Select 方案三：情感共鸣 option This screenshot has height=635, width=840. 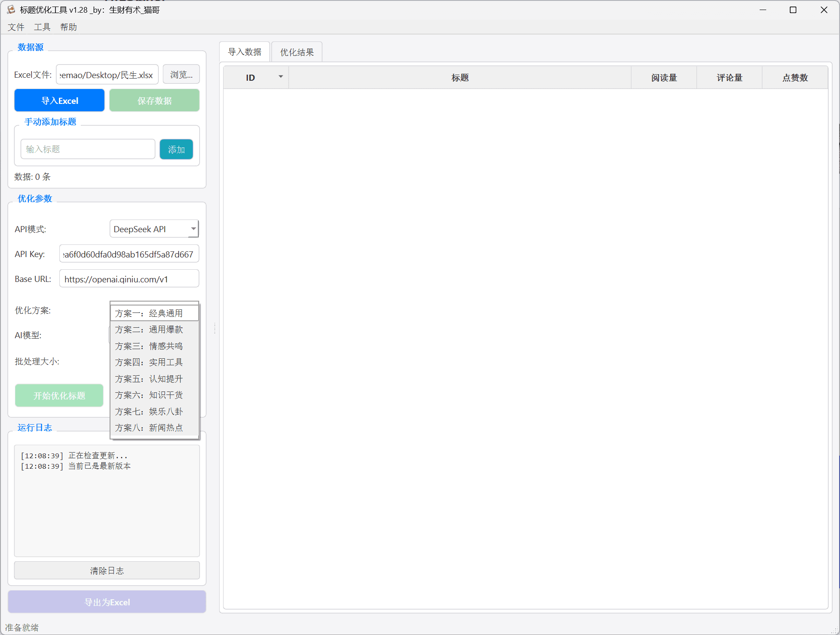pos(149,346)
